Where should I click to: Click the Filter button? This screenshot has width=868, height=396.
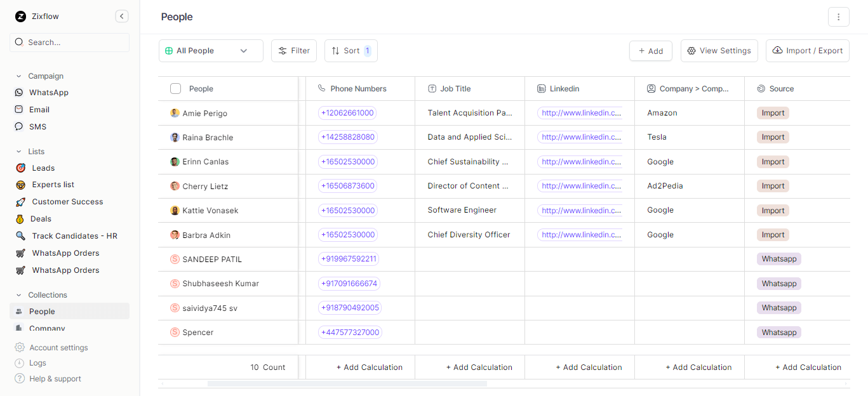[294, 51]
